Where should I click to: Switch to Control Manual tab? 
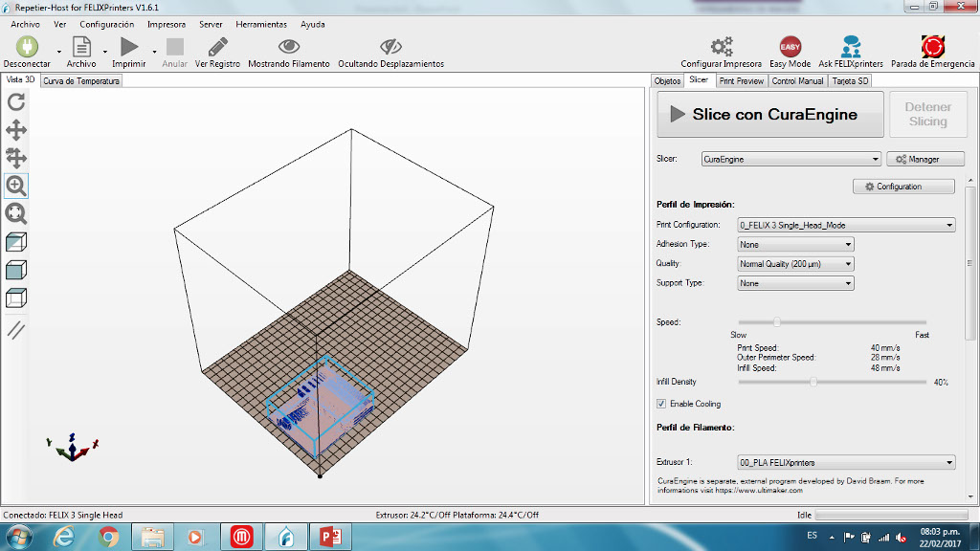[x=797, y=81]
